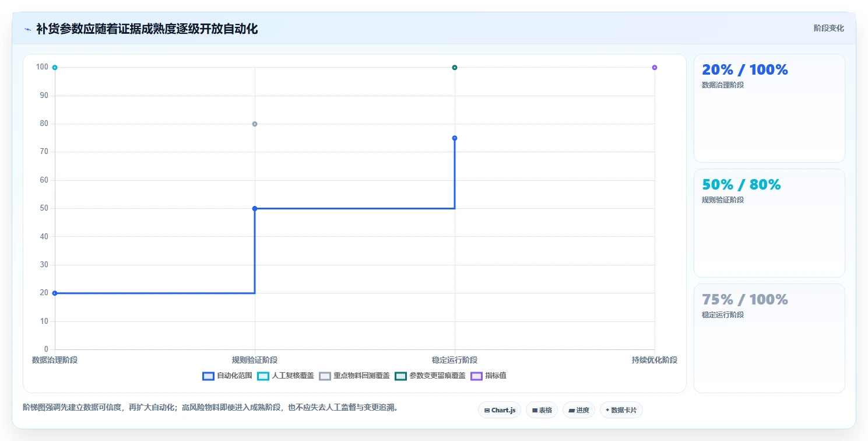Click the 进度 tag button
Screen dimensions: 868x441
pos(578,410)
